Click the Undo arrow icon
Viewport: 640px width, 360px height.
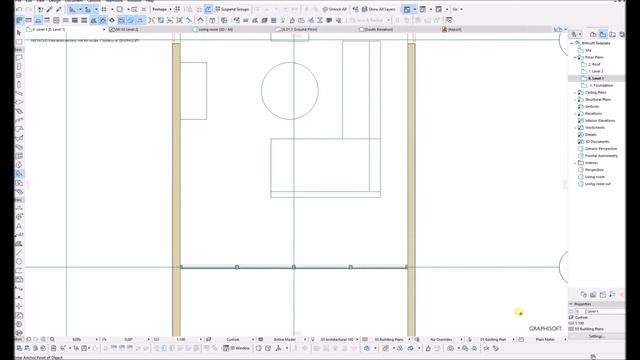[19, 9]
